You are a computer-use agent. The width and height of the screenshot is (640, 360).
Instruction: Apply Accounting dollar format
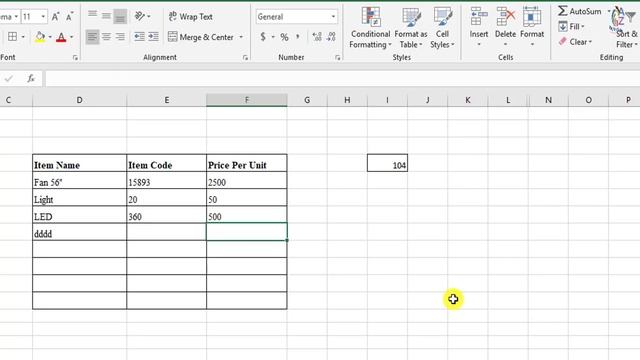263,37
